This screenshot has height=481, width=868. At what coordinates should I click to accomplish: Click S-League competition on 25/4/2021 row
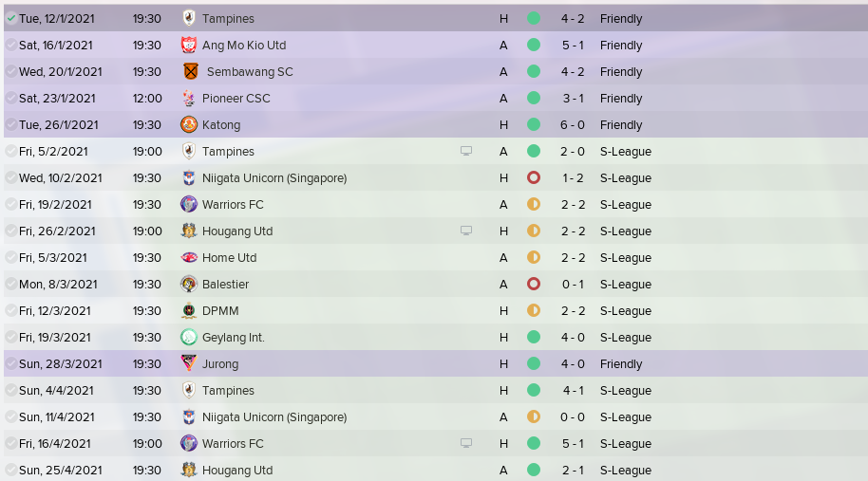click(x=626, y=470)
